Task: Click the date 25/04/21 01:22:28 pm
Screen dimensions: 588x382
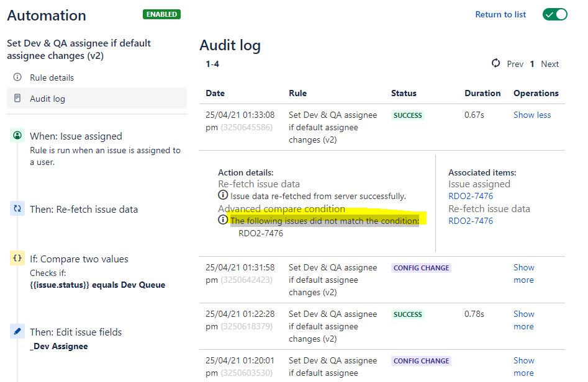Action: point(240,320)
